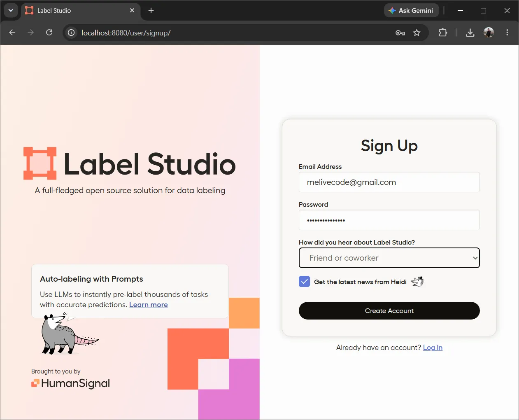Open the Learn more link
This screenshot has width=519, height=420.
click(x=149, y=305)
